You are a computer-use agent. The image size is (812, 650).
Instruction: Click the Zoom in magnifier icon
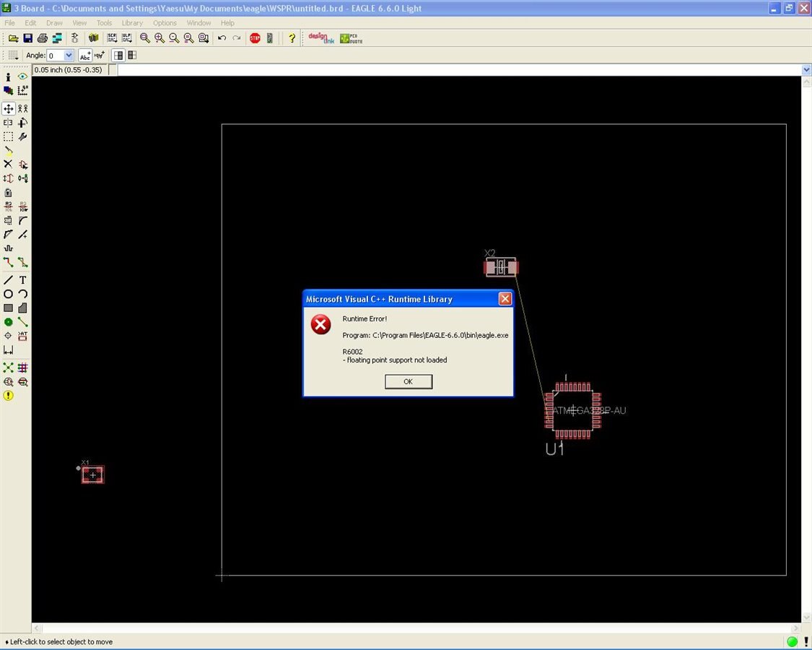pyautogui.click(x=160, y=38)
